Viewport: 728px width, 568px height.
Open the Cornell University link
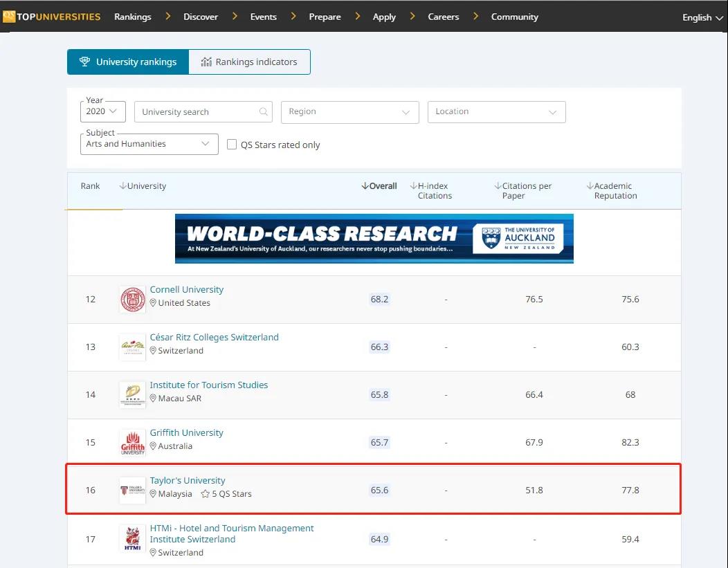coord(187,289)
